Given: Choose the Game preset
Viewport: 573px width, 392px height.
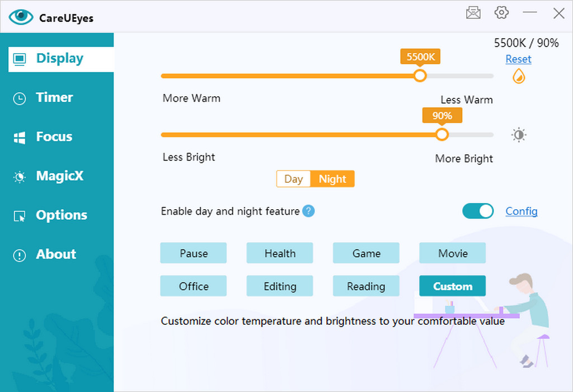Looking at the screenshot, I should 366,253.
